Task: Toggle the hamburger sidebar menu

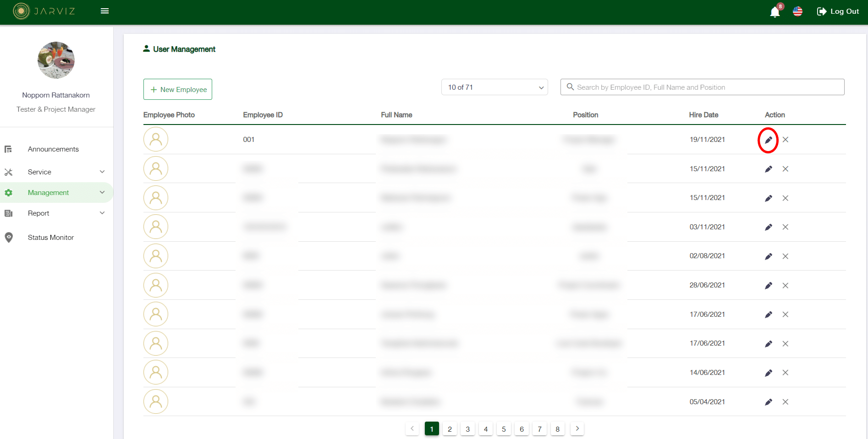Action: pos(104,11)
